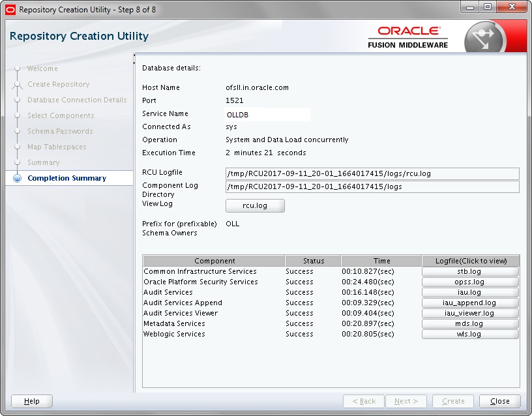Click the Service Name OLLDB field
532x416 pixels.
tap(267, 115)
